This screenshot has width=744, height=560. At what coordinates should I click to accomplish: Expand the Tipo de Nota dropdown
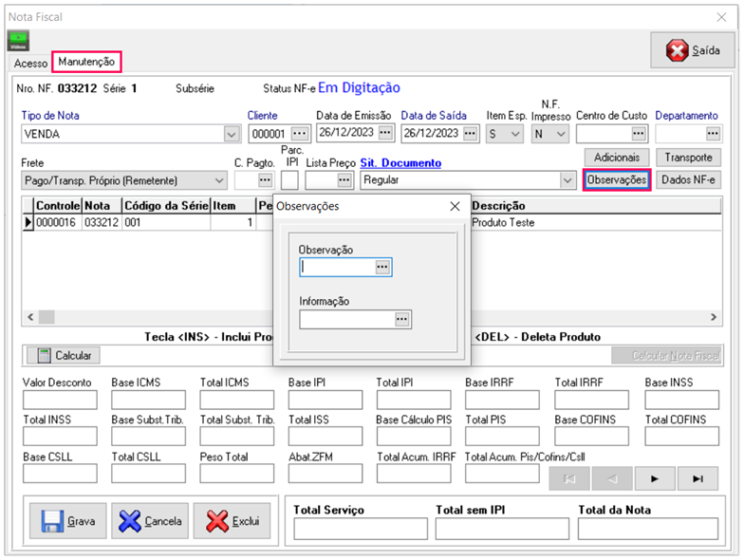(232, 134)
